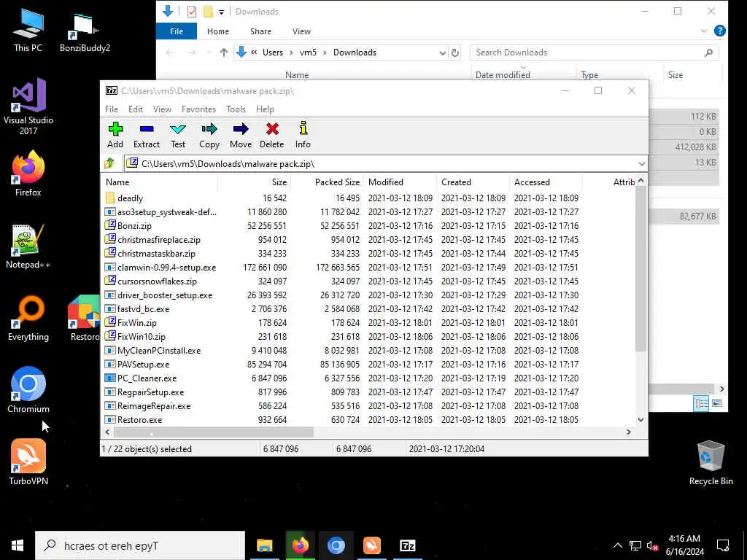
Task: Open the Quick Access Toolbar customize dropdown
Action: 221,12
